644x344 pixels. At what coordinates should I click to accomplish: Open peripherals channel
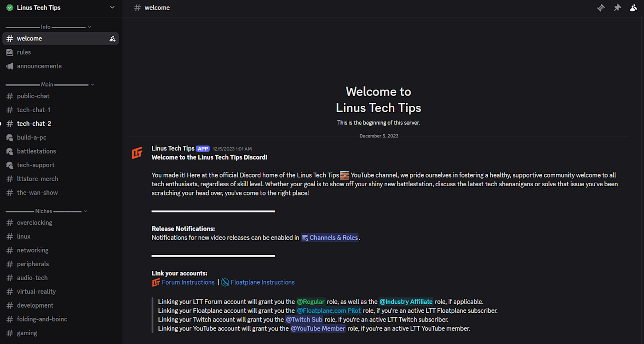[61, 264]
